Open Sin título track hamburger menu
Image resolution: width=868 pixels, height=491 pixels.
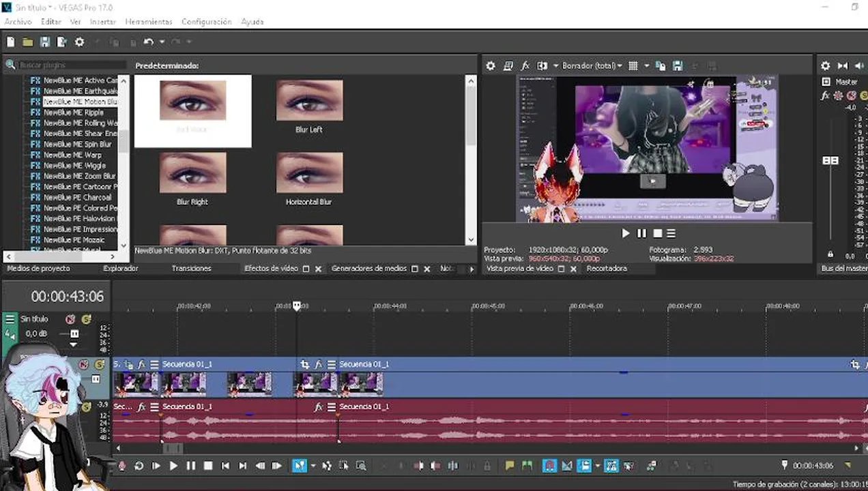coord(10,319)
